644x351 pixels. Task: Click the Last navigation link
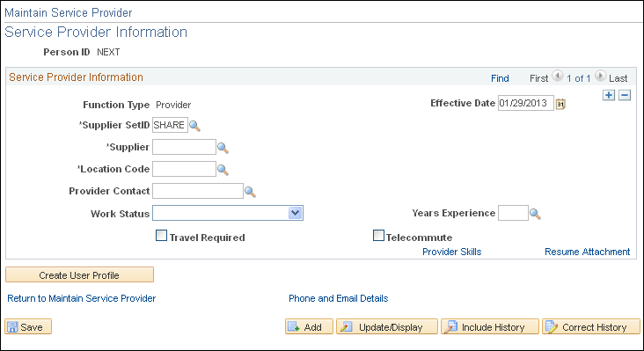[x=618, y=78]
